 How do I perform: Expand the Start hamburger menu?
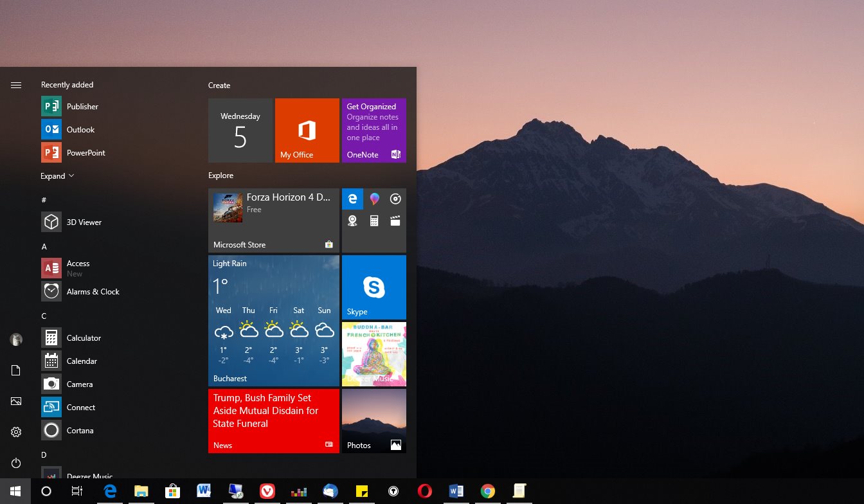tap(16, 85)
